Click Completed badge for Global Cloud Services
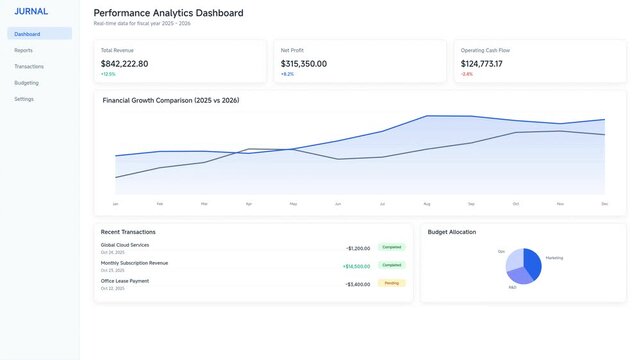Viewport: 641px width, 360px height. [392, 247]
